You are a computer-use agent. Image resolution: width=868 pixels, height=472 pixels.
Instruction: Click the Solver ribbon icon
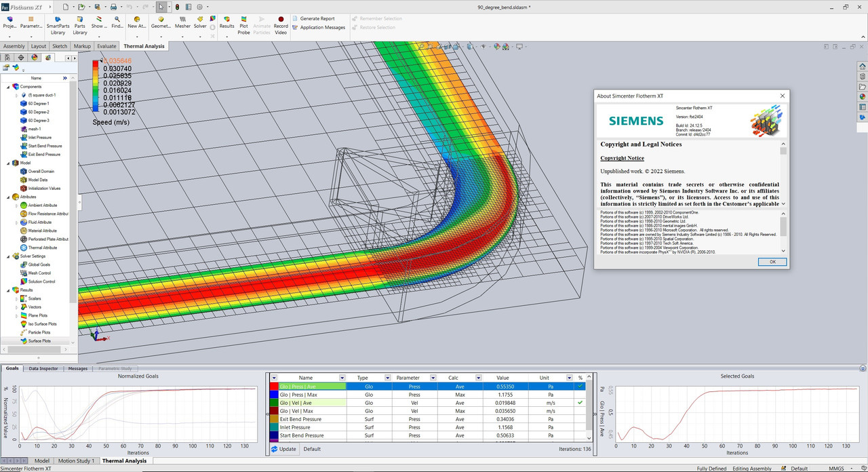point(200,22)
